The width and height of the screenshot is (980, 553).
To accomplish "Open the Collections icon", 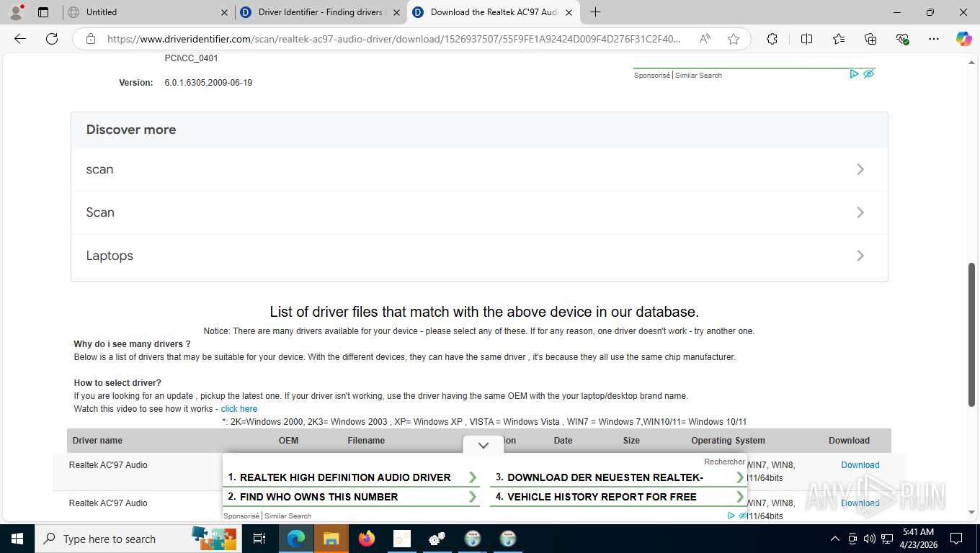I will tap(870, 39).
